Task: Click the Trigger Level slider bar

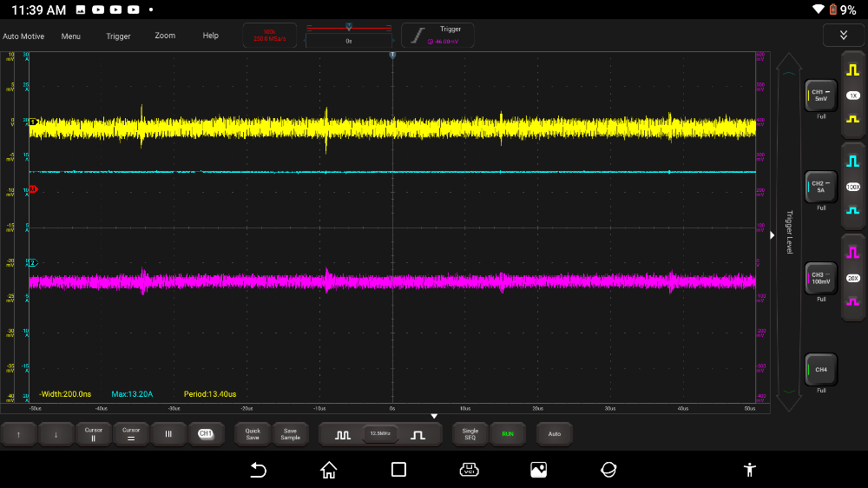Action: pos(788,231)
